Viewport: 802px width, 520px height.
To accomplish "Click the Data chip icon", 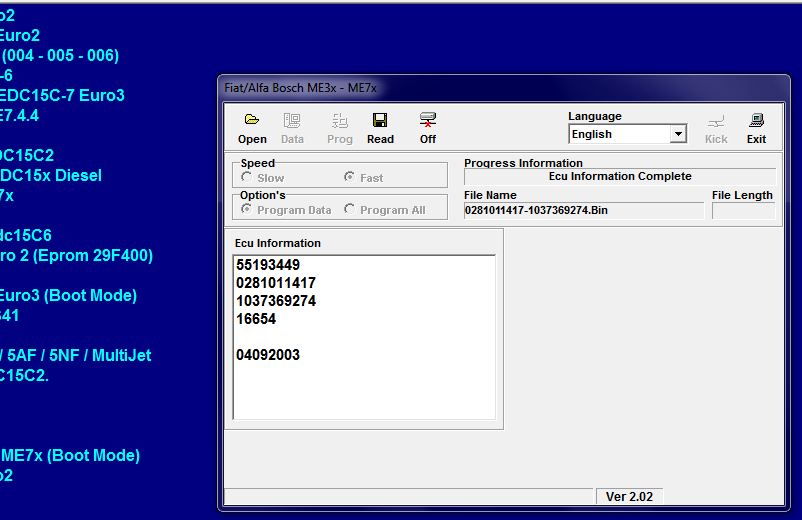I will coord(292,121).
